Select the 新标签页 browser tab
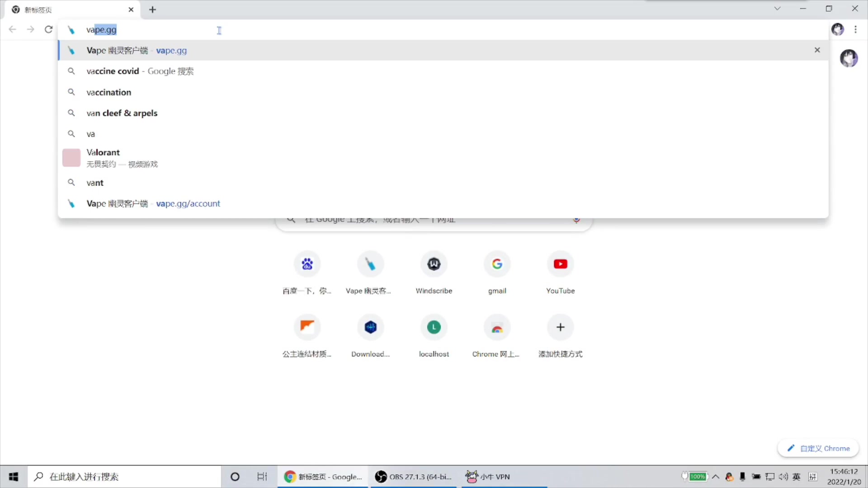868x488 pixels. tap(72, 9)
